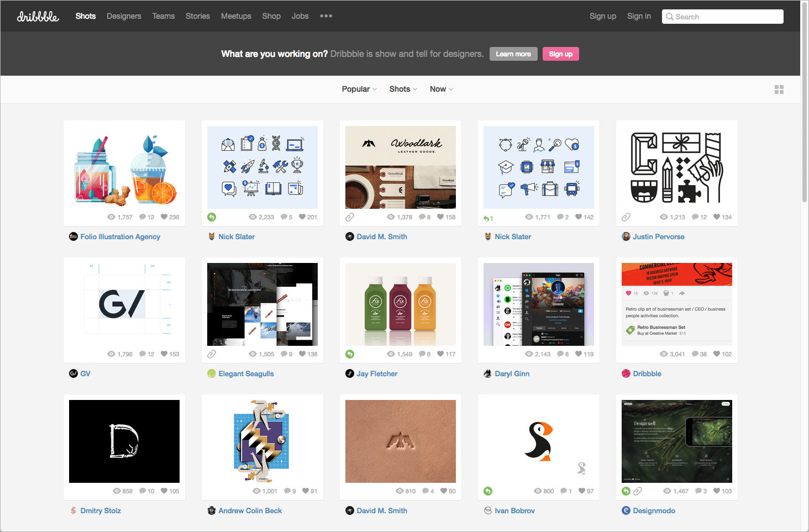The image size is (809, 532).
Task: Click the attachment icon on the Designmodo shot
Action: (x=639, y=491)
